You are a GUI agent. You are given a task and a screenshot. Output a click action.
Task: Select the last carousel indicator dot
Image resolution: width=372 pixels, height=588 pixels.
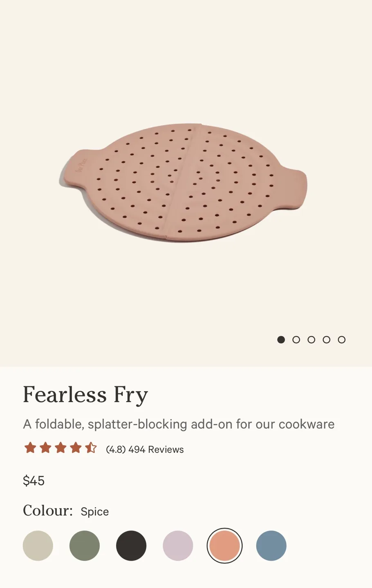point(342,339)
